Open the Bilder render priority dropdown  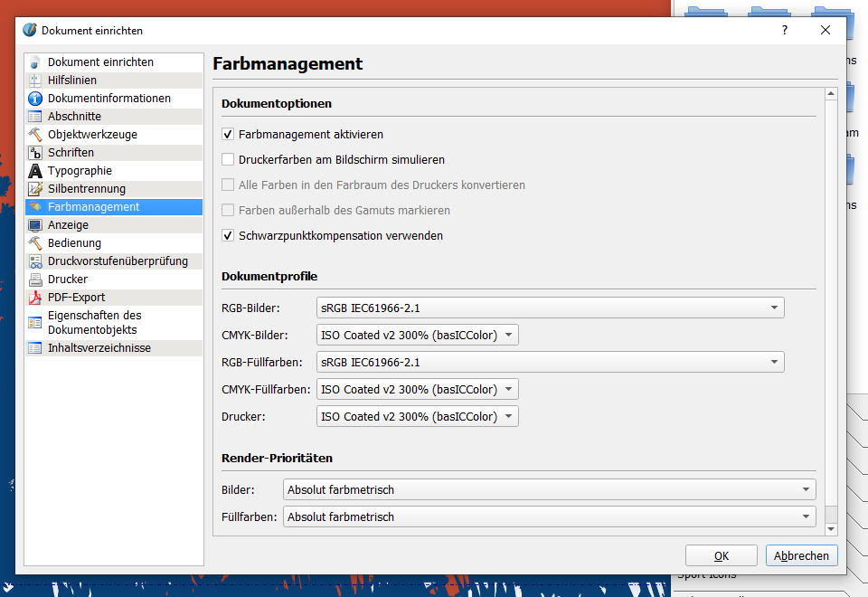[x=549, y=490]
